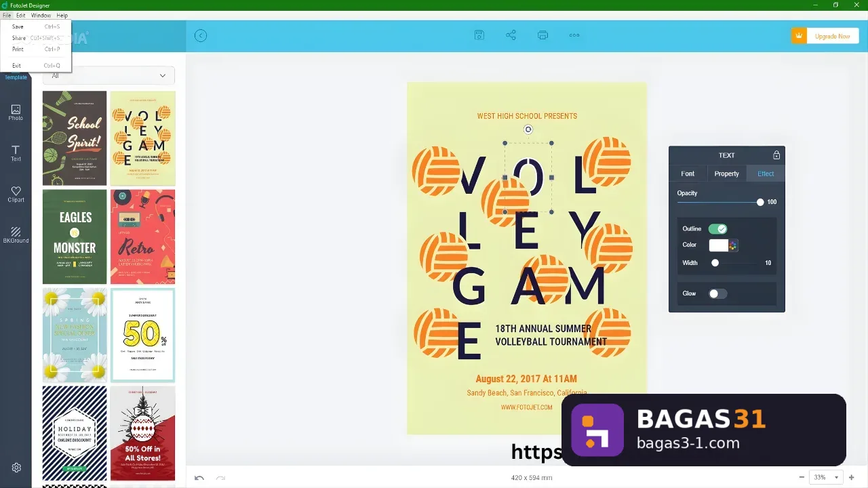This screenshot has height=488, width=868.
Task: Open the outline Color picker swatch
Action: tap(723, 245)
